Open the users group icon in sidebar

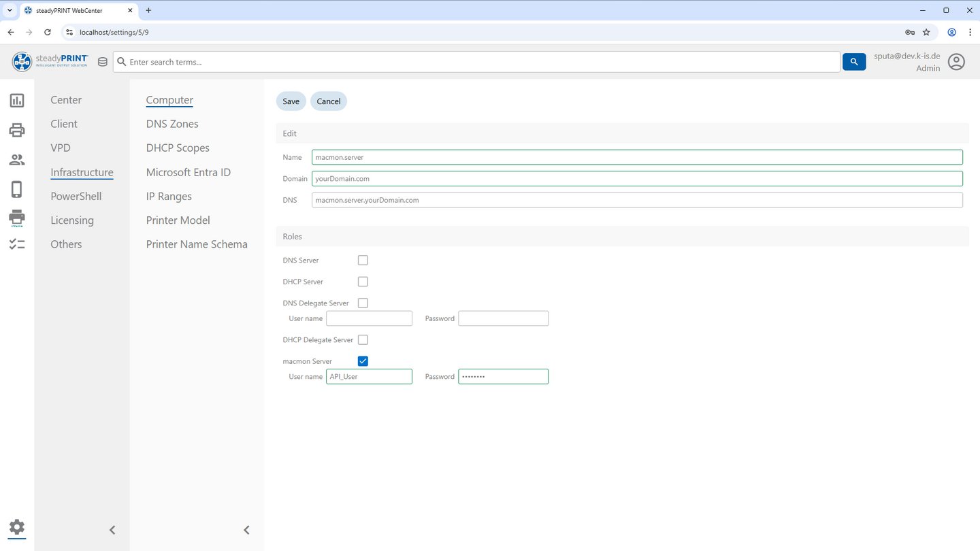(17, 160)
